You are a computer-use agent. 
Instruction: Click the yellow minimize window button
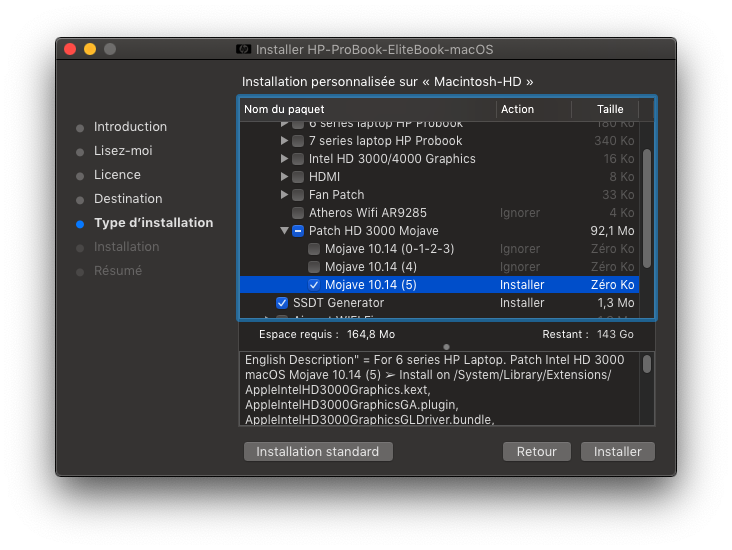click(x=90, y=49)
